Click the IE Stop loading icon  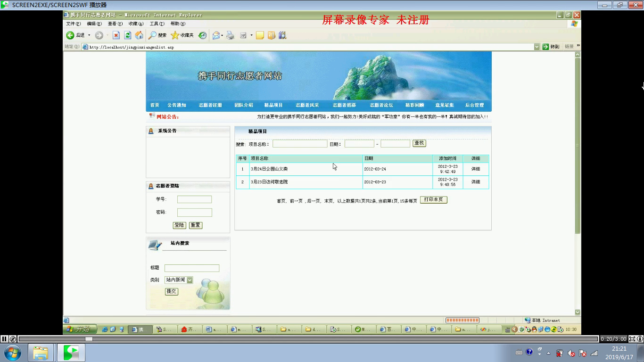116,35
